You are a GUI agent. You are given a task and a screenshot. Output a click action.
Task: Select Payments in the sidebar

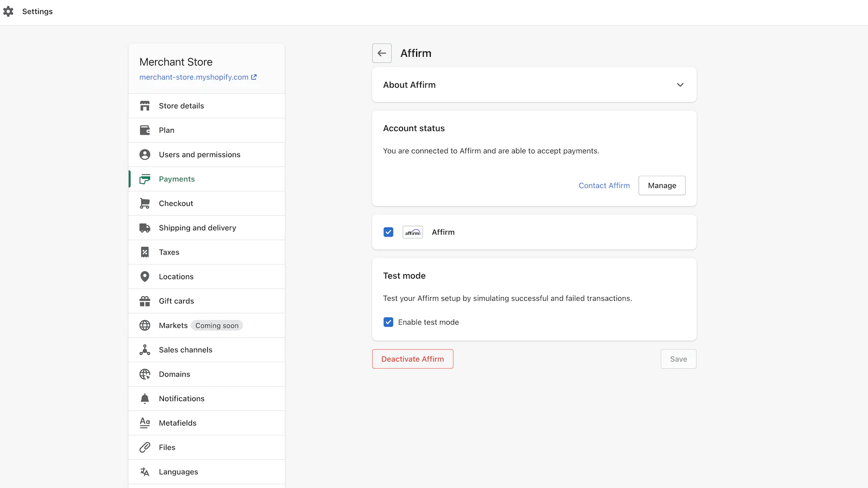click(207, 179)
